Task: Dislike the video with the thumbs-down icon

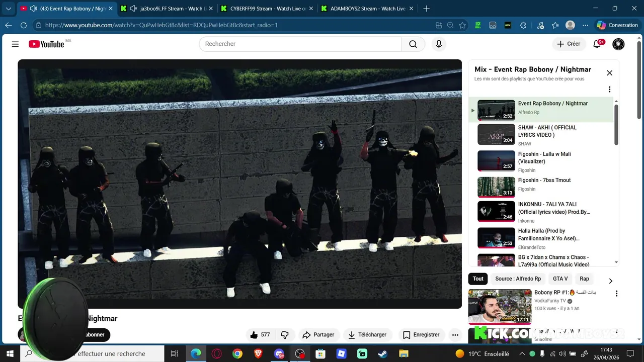Action: (x=285, y=335)
